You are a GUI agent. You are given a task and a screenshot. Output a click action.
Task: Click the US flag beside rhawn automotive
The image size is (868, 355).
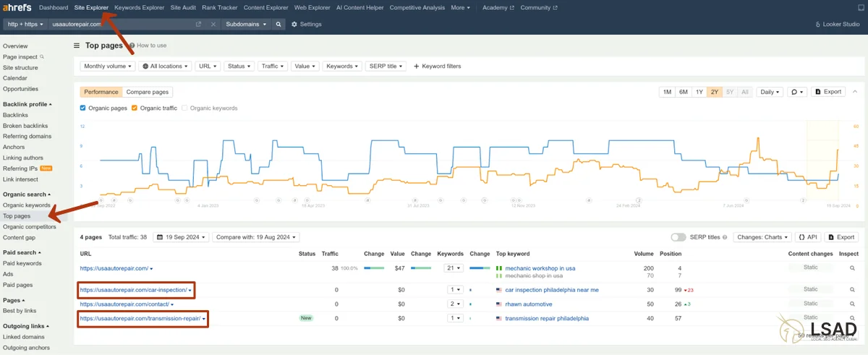(x=499, y=304)
